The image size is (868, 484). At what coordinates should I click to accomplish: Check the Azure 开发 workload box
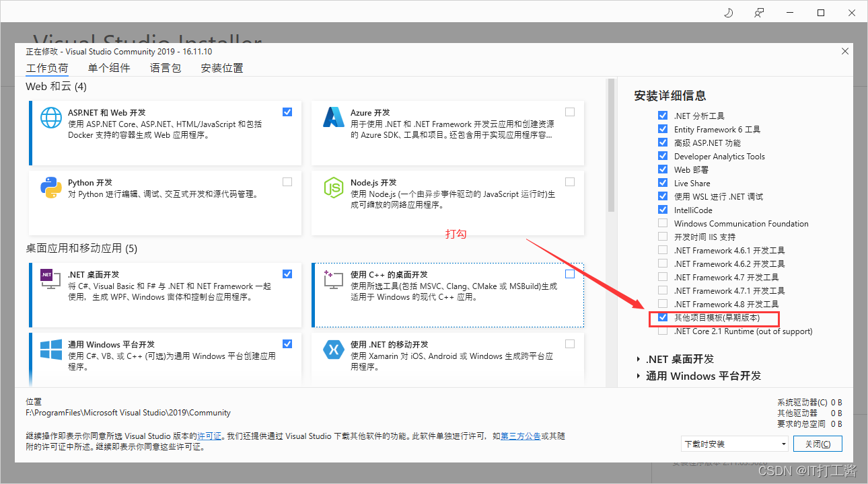[x=570, y=112]
